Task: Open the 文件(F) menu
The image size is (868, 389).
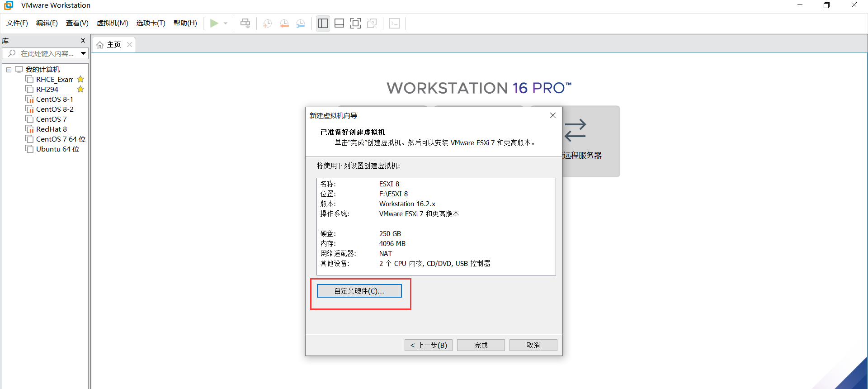Action: 17,23
